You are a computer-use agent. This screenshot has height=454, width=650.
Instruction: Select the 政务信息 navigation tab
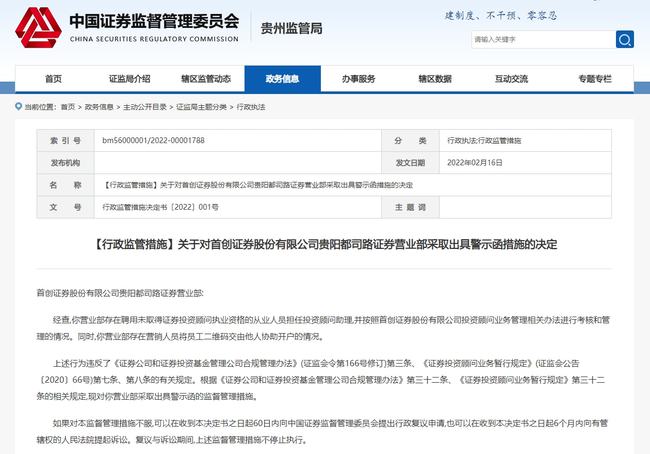pyautogui.click(x=283, y=79)
